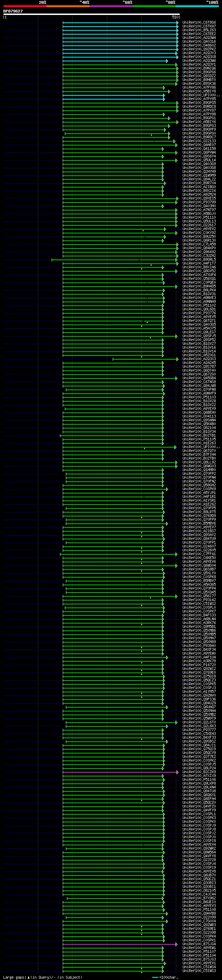Click the UniRef100_A2Q3W4 hit label

(199, 38)
